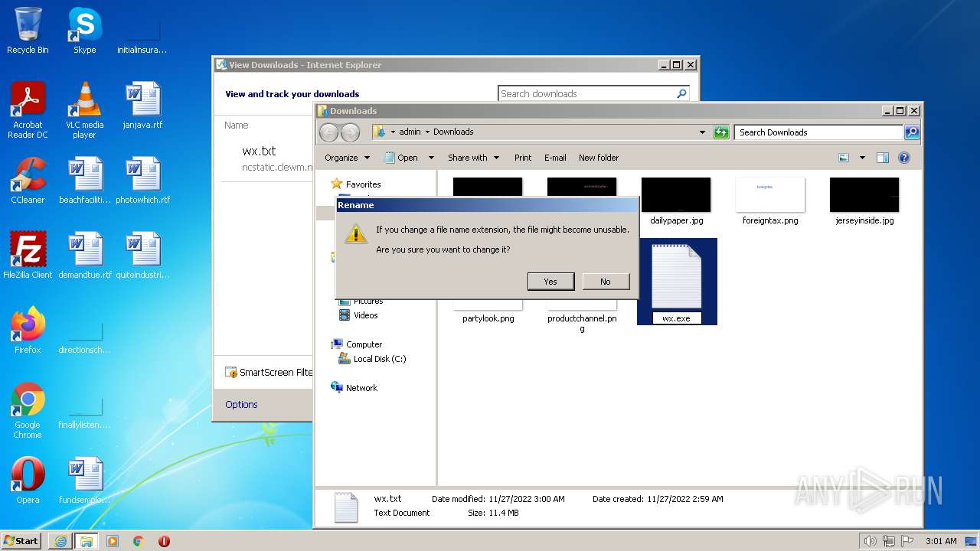Open demandtue.rtf document
The width and height of the screenshot is (980, 551).
84,256
